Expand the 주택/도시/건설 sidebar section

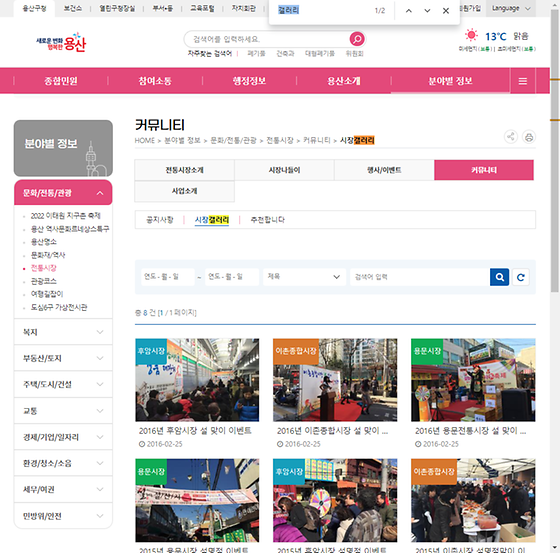click(x=63, y=384)
